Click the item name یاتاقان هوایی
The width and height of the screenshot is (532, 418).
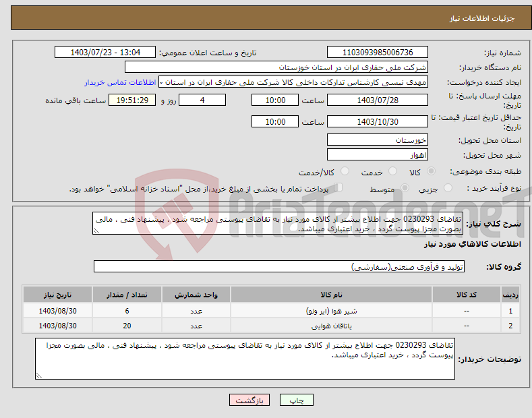coord(331,326)
